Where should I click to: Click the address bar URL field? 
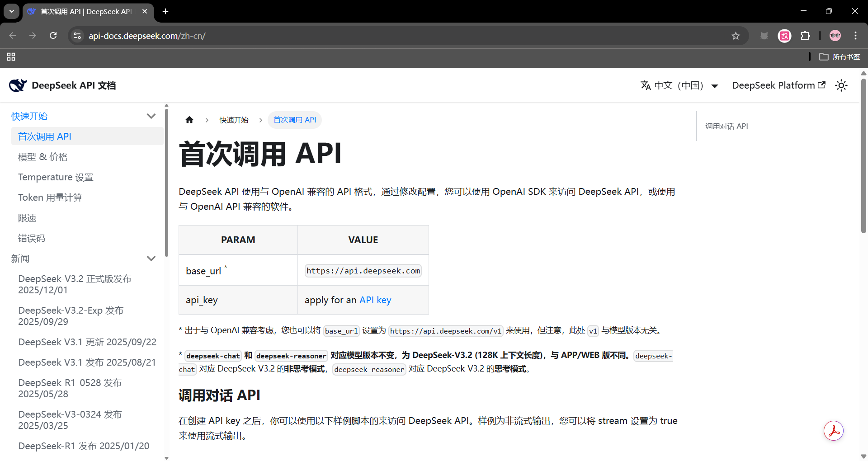(407, 36)
